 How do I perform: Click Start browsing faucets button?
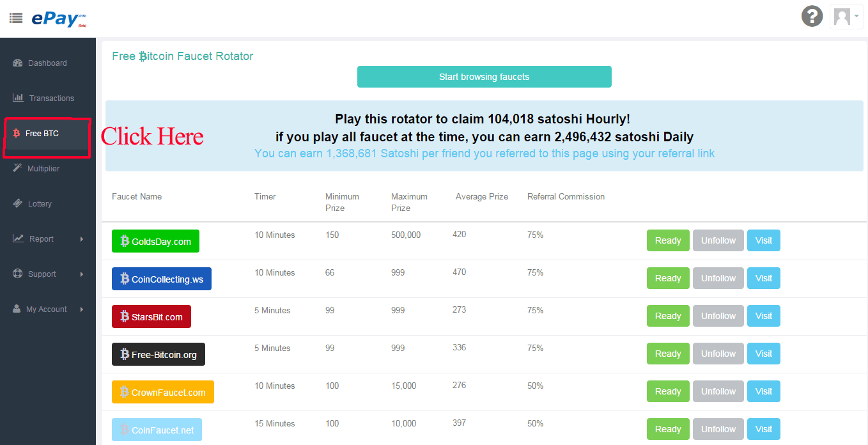(x=484, y=77)
